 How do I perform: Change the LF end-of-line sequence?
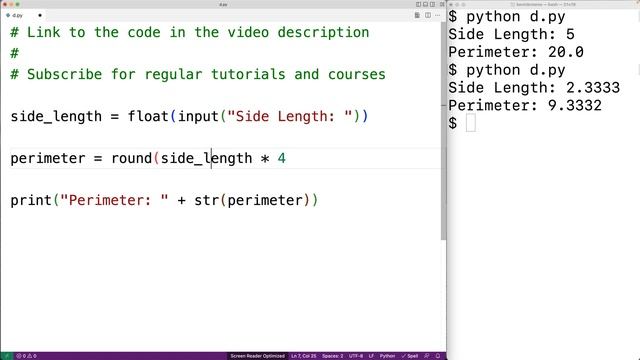[371, 356]
